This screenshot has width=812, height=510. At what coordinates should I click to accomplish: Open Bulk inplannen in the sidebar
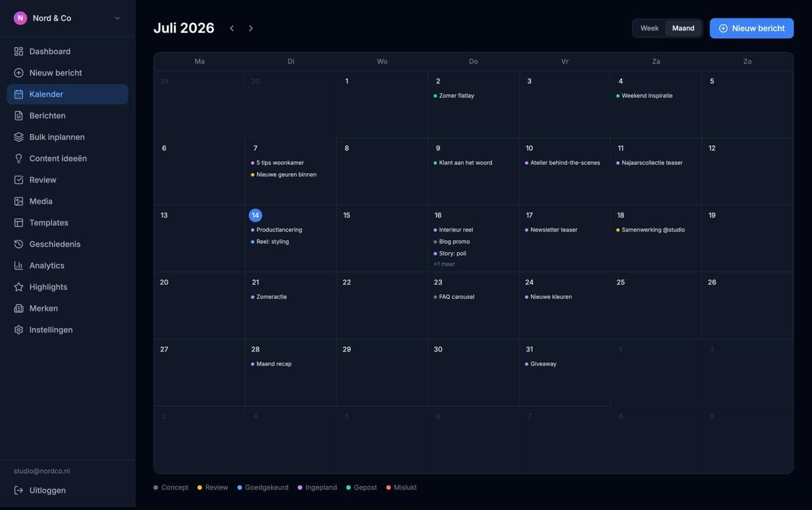[67, 137]
